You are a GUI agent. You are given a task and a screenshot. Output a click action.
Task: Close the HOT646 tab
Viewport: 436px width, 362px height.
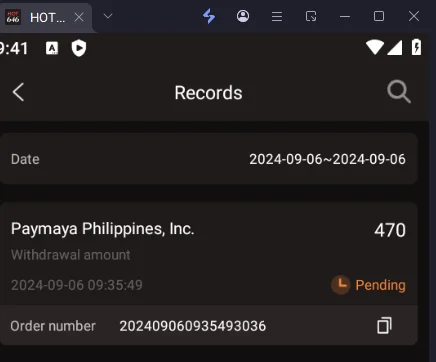point(79,17)
